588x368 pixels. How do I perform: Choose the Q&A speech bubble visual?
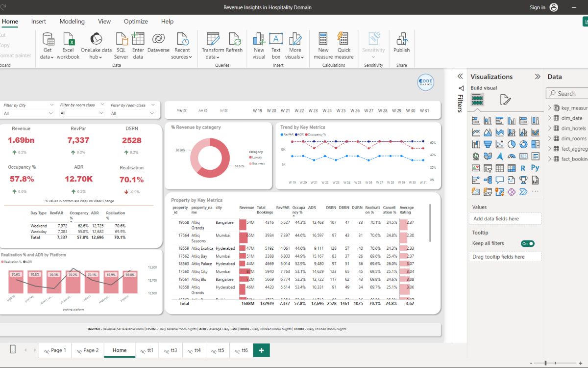point(499,180)
